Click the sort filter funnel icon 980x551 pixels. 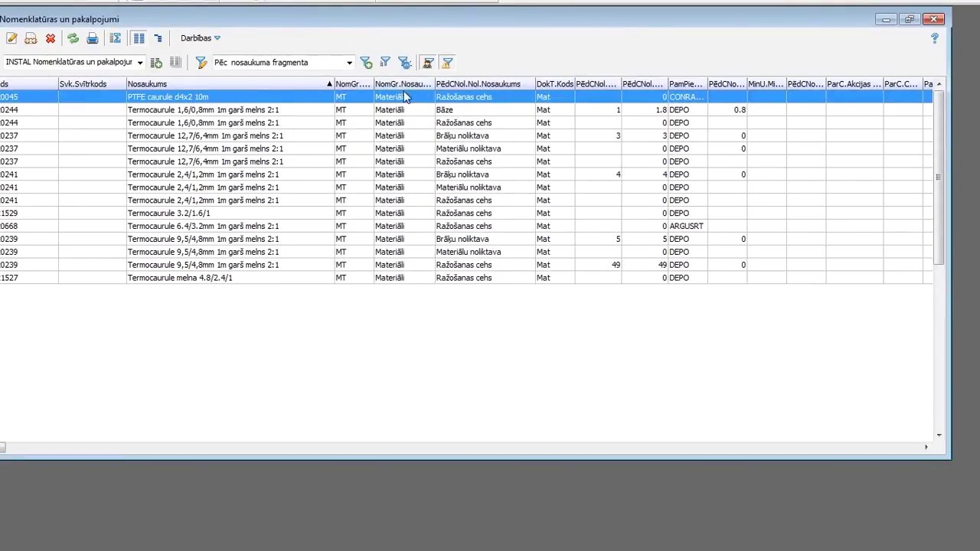click(385, 63)
